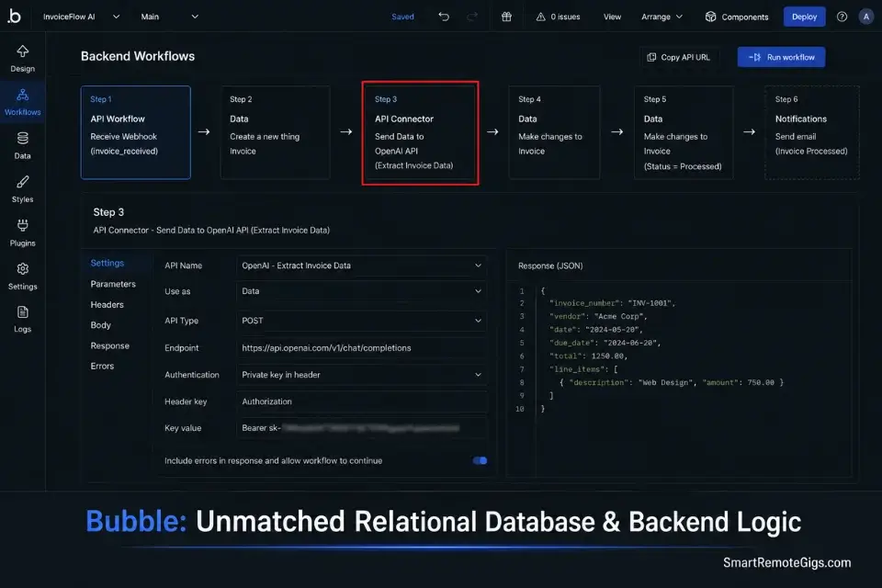This screenshot has height=588, width=882.
Task: Click the 0 issues warning indicator
Action: (x=558, y=17)
